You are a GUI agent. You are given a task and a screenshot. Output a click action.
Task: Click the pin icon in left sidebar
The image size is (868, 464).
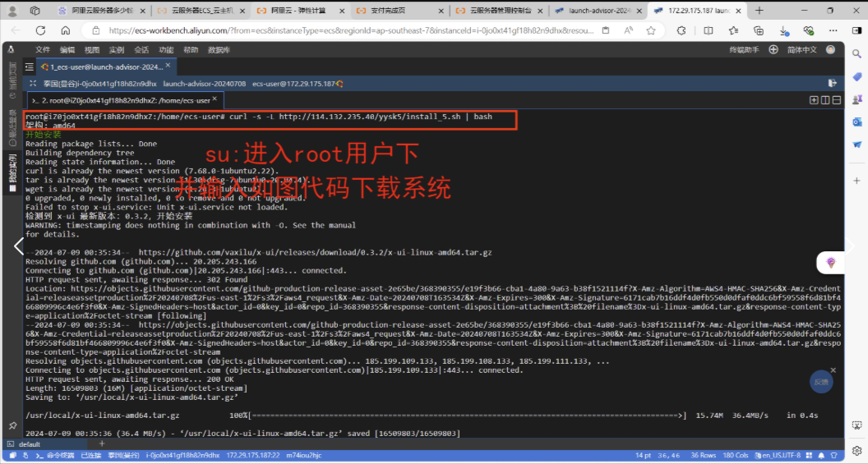click(12, 426)
